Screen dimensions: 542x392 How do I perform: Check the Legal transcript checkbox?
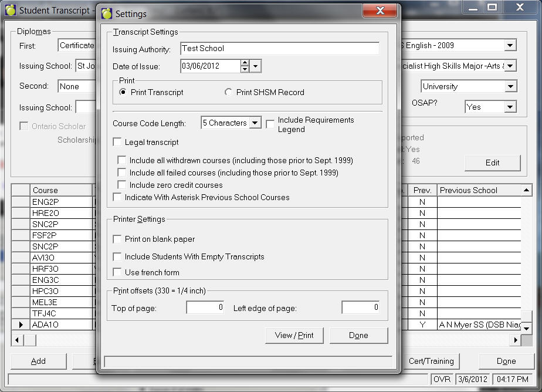coord(117,142)
